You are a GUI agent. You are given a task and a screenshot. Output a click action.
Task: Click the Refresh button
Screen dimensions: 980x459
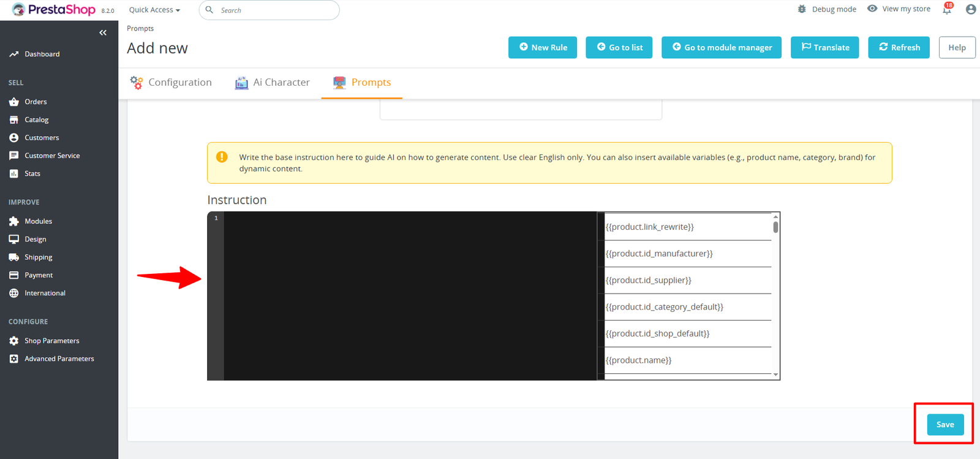pos(899,47)
